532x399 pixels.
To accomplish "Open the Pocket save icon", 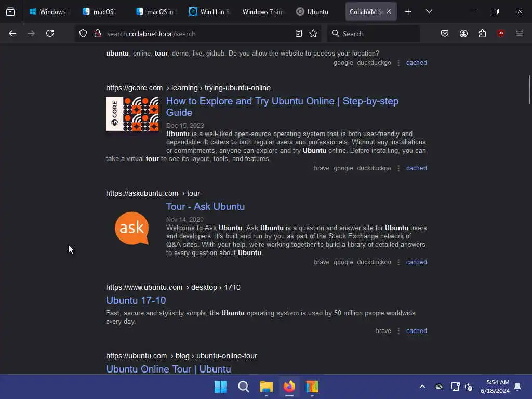I will click(x=445, y=33).
